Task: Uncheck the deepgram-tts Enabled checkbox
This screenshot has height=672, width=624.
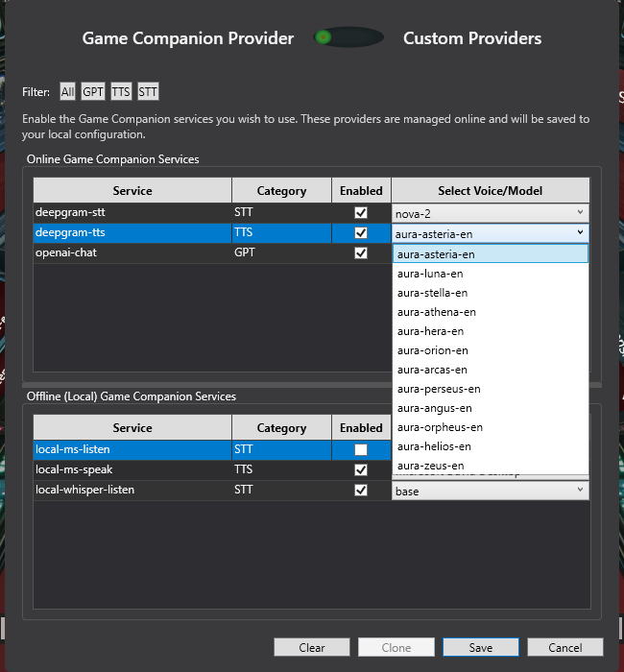Action: pyautogui.click(x=361, y=232)
